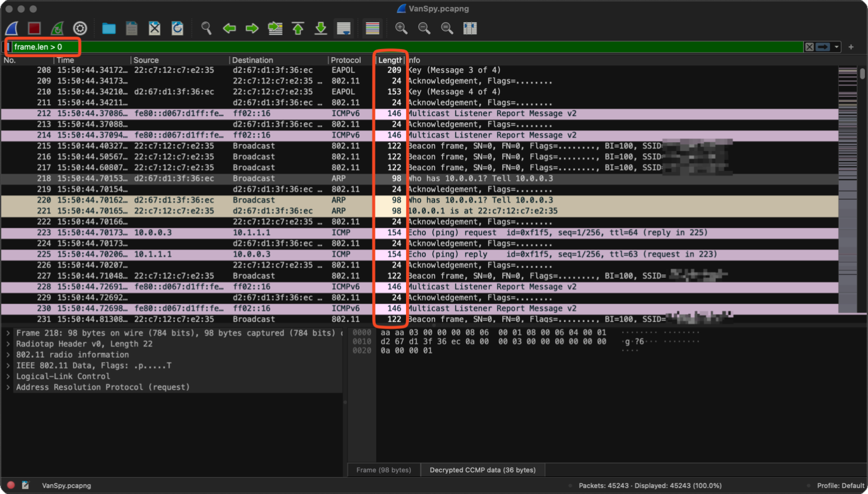Reload the capture file icon
The image size is (868, 494).
(x=178, y=28)
